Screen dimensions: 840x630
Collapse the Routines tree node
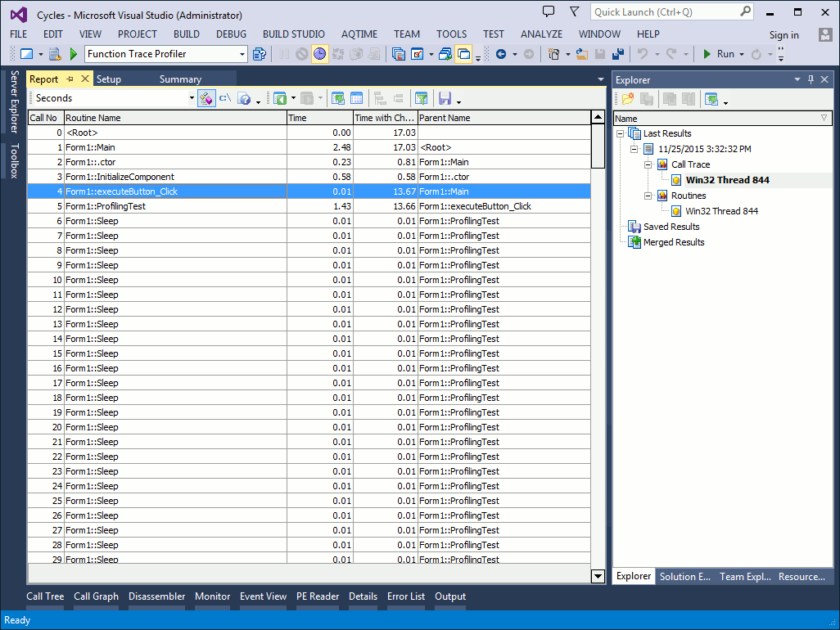(648, 196)
